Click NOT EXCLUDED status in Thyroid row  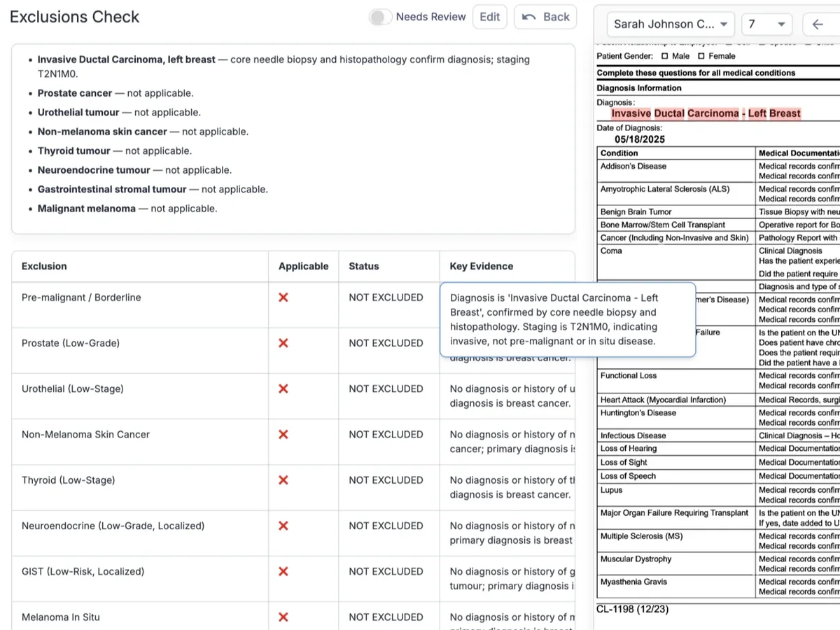pos(386,480)
